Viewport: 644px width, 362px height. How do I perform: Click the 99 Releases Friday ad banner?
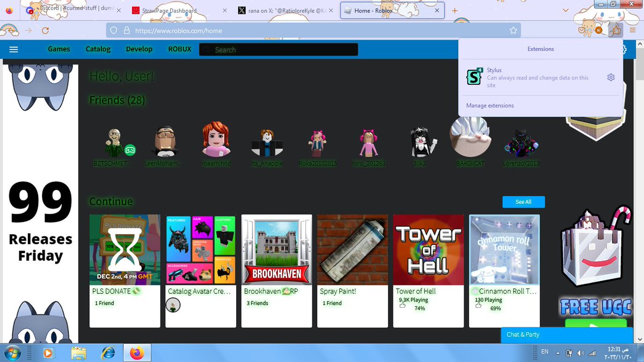pos(41,204)
